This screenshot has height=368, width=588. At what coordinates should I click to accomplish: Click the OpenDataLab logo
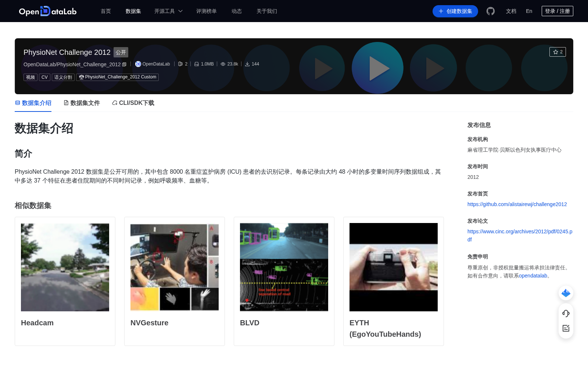[48, 11]
